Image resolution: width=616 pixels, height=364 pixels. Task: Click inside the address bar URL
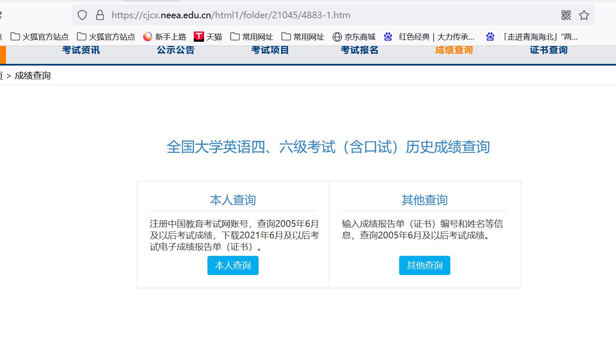(x=230, y=15)
